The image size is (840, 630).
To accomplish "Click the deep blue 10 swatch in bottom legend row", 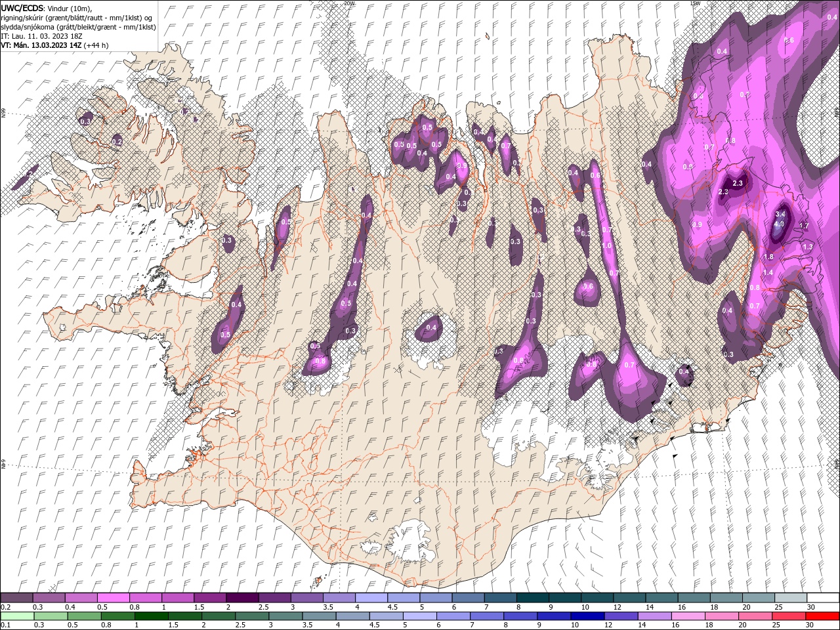I will 587,616.
